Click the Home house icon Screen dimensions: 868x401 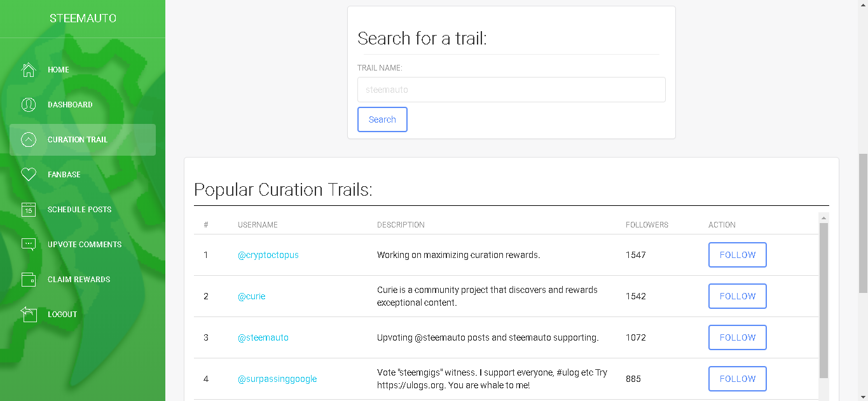click(x=29, y=70)
